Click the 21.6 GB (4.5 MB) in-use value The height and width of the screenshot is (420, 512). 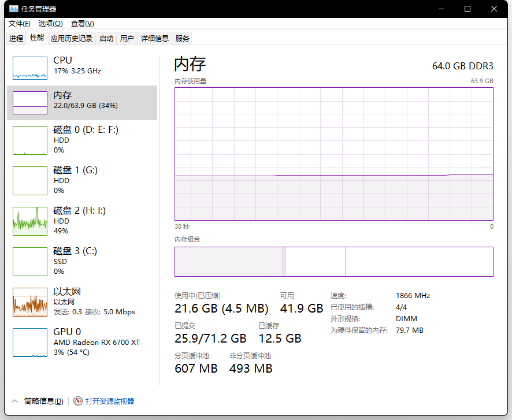click(221, 309)
